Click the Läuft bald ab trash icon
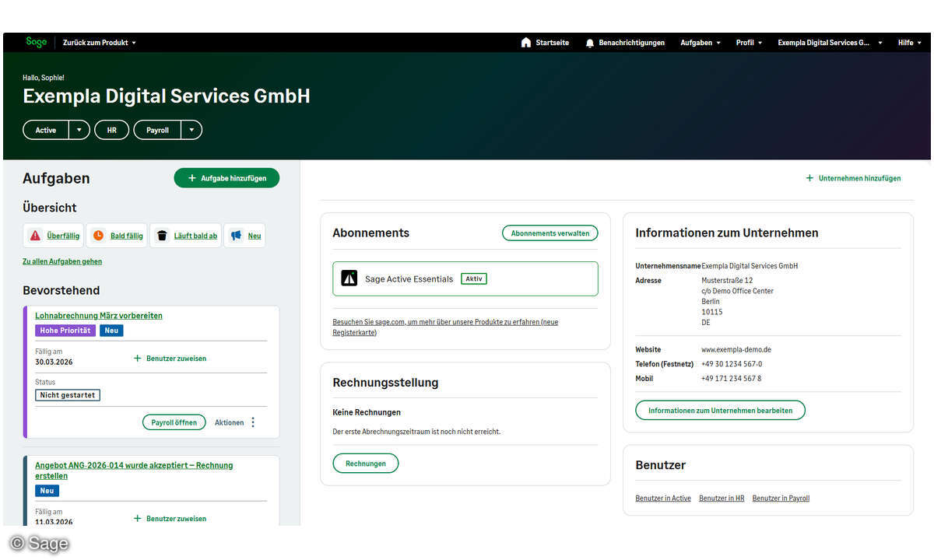The image size is (934, 560). click(162, 236)
